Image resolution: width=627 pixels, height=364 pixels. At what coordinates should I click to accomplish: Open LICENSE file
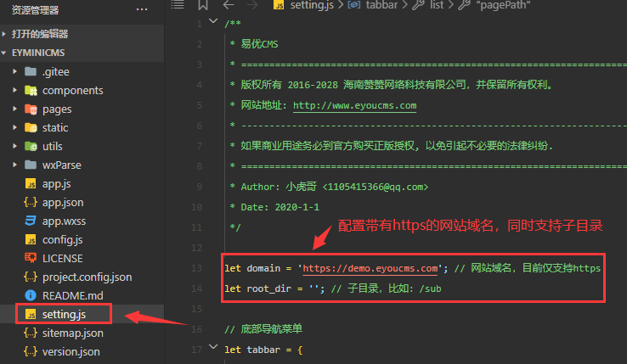click(63, 259)
